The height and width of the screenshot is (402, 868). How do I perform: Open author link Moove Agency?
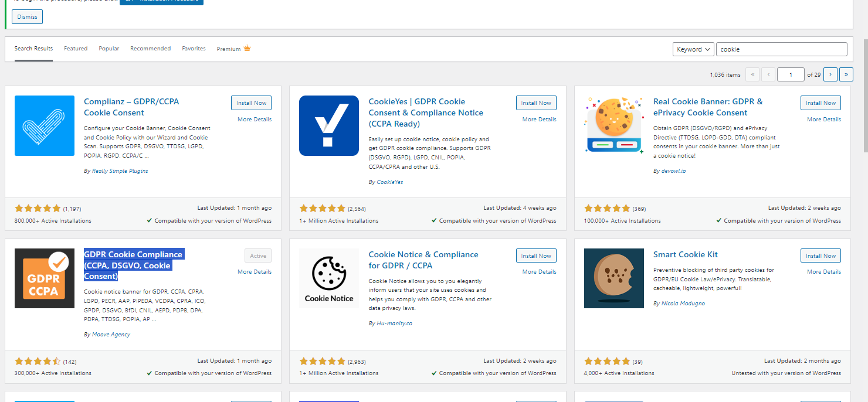111,335
